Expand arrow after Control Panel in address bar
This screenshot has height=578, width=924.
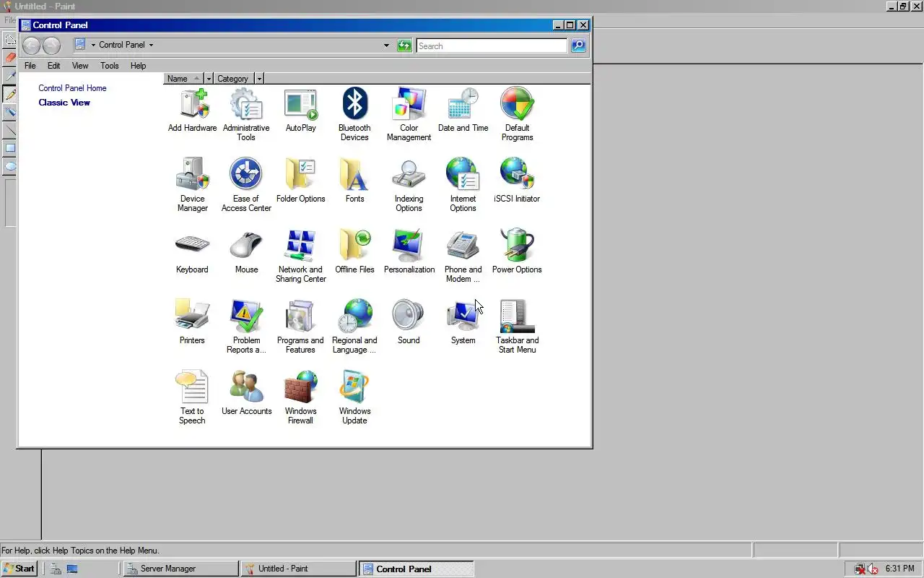tap(151, 45)
